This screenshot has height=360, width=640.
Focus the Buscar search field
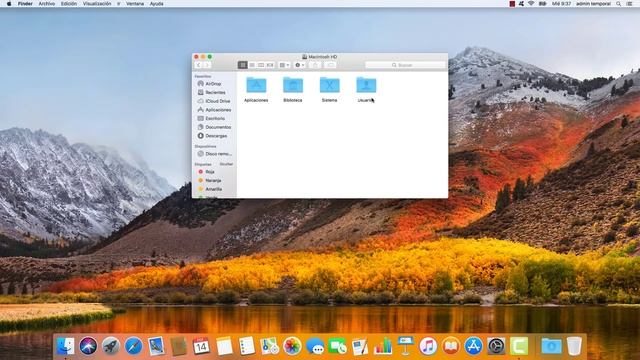(x=405, y=65)
